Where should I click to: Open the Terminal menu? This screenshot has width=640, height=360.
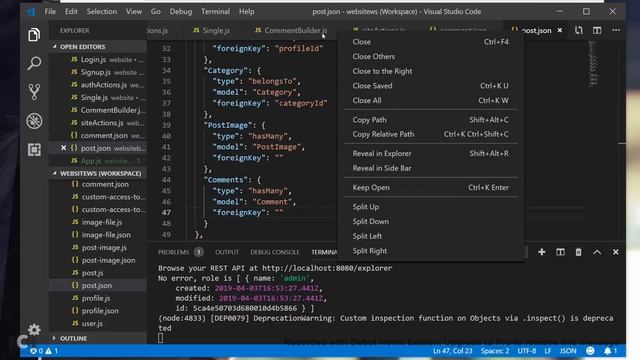point(216,11)
